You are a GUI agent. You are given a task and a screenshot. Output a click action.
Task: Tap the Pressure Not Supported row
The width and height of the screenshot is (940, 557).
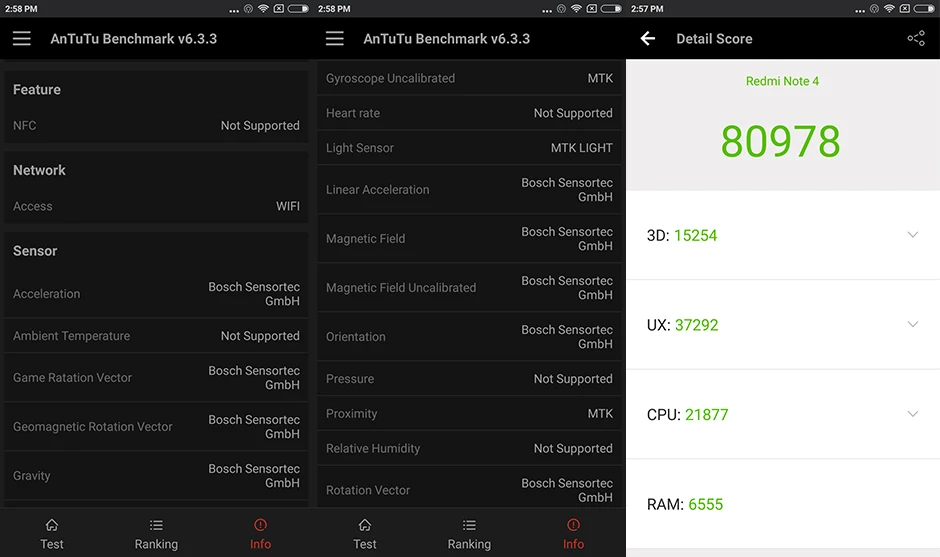coord(470,379)
